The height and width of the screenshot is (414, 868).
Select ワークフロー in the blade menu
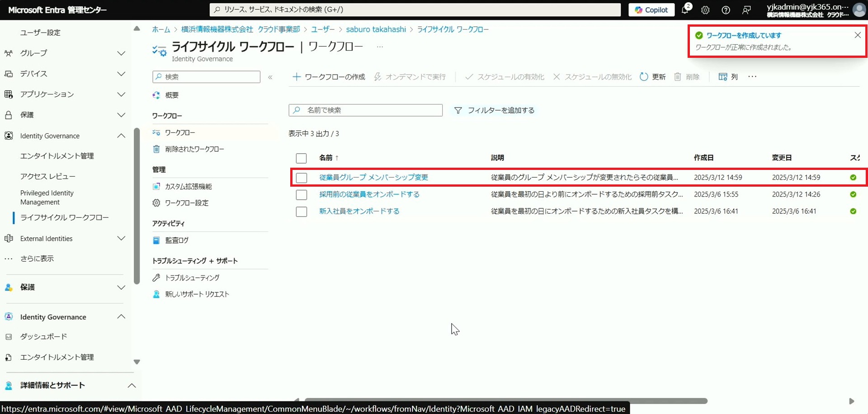pyautogui.click(x=180, y=132)
